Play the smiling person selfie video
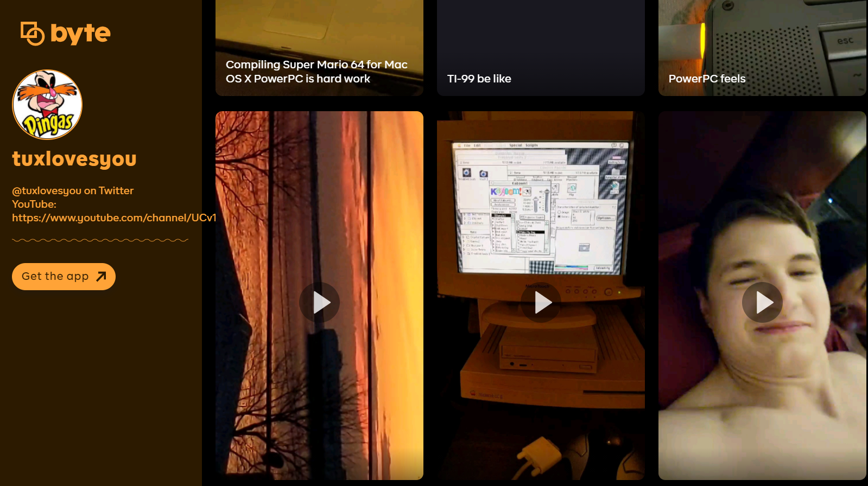The width and height of the screenshot is (868, 486). 762,302
